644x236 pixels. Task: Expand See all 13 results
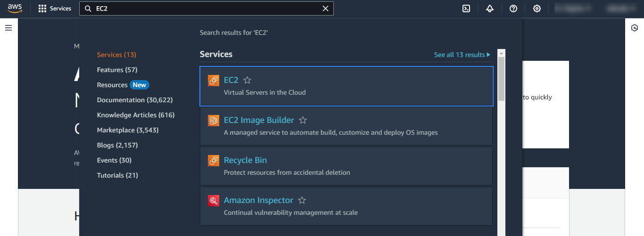462,55
